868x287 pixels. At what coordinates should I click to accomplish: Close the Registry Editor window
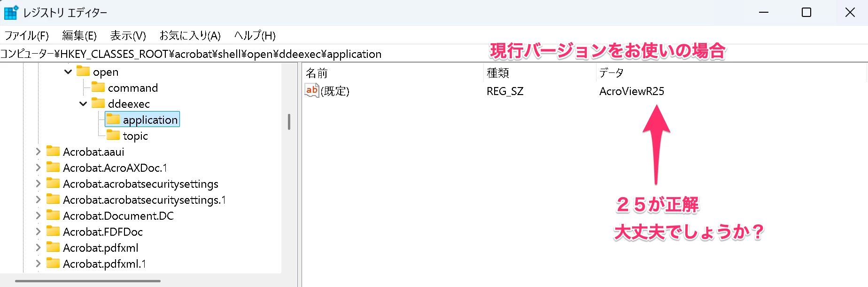click(x=850, y=12)
